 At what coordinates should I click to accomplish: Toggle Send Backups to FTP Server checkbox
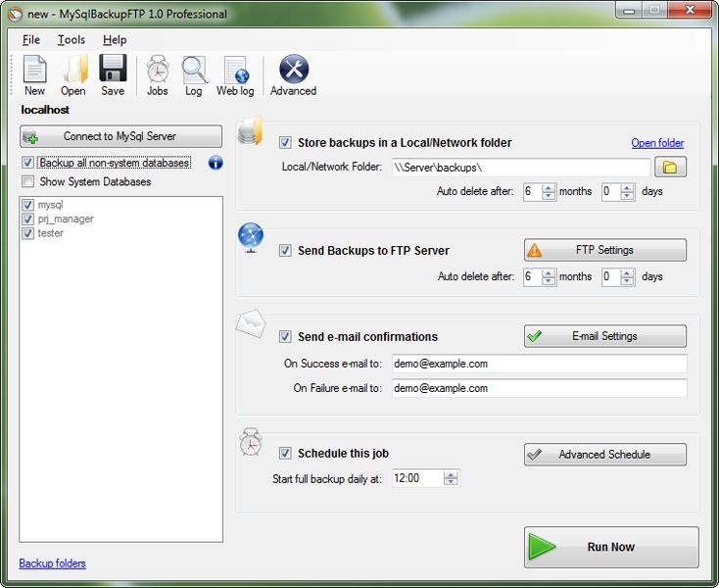(x=285, y=251)
